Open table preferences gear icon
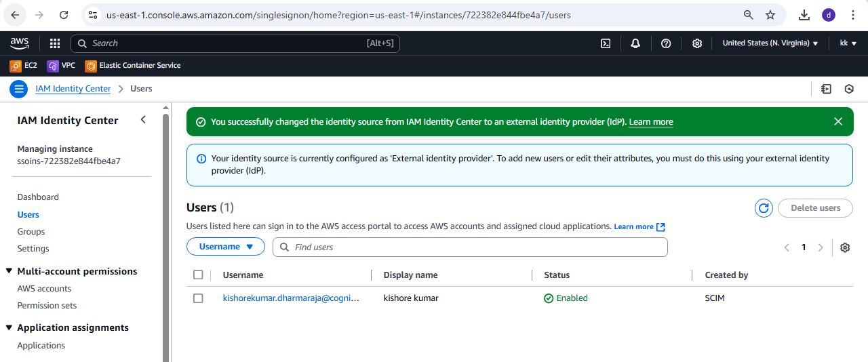 [845, 247]
